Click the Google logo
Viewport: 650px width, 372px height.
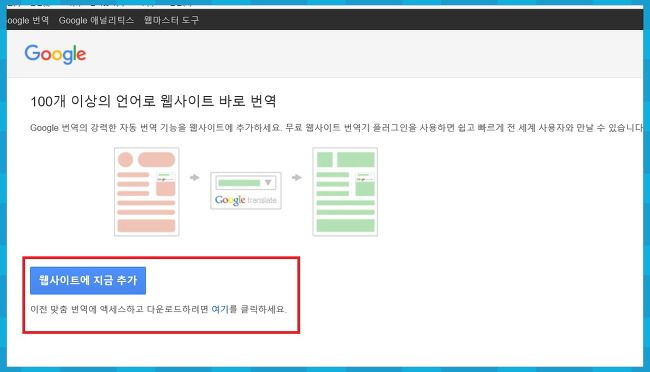(55, 54)
